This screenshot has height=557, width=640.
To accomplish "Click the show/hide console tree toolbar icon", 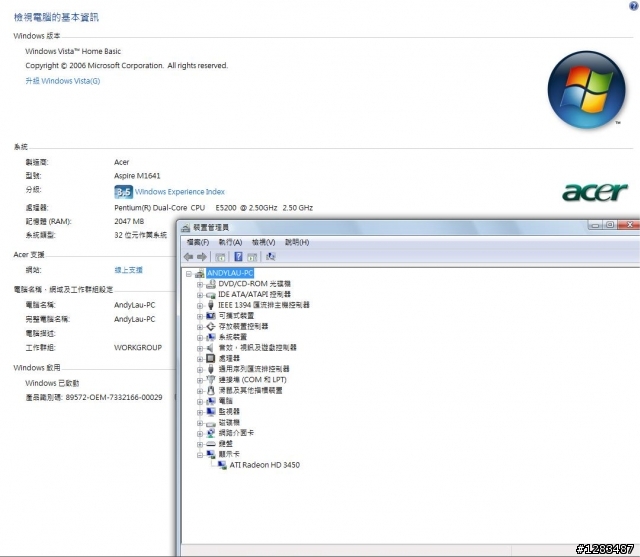I will coord(220,257).
